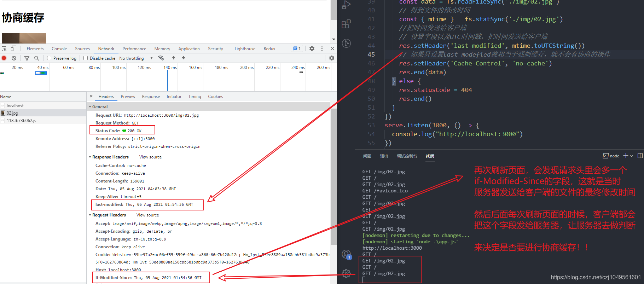Show the request Timing tab

(195, 97)
